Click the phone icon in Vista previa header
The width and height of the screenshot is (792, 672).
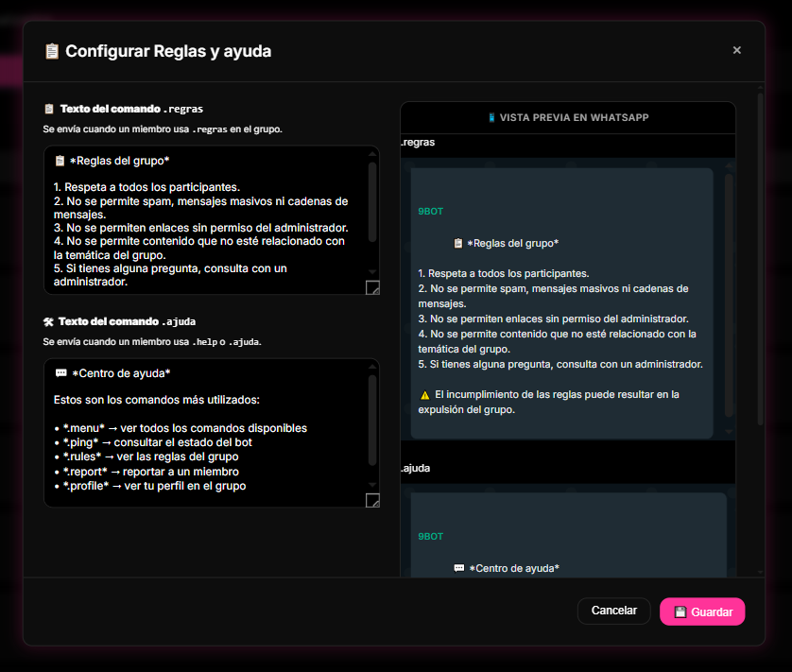491,118
